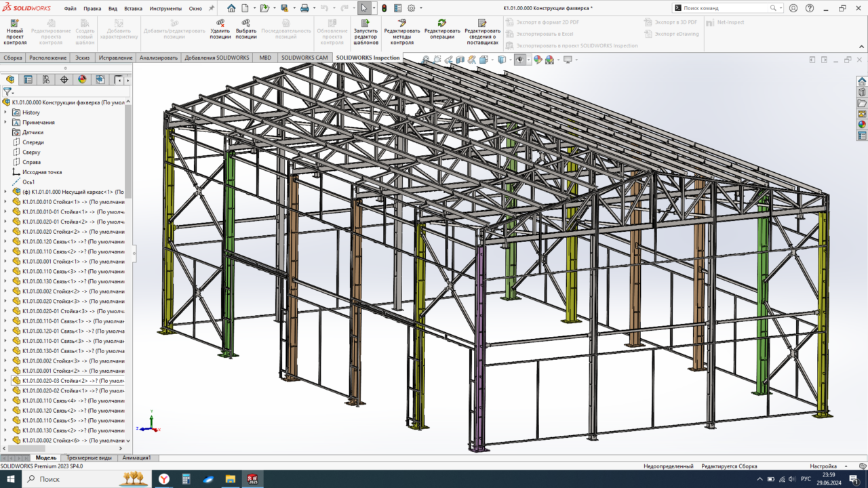
Task: Click Настройка in the status bar
Action: [x=823, y=466]
